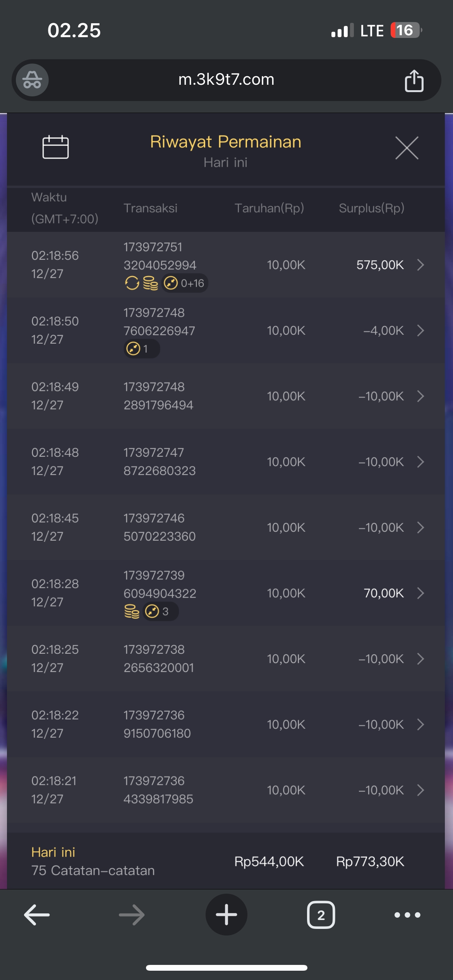453x980 pixels.
Task: Expand the -4,00K surplus transaction row
Action: [420, 331]
